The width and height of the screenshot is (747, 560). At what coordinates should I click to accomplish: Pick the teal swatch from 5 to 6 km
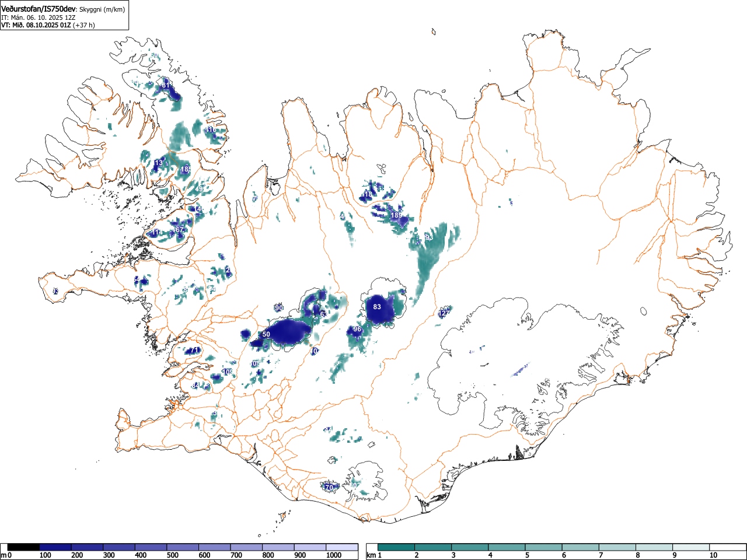click(x=544, y=547)
